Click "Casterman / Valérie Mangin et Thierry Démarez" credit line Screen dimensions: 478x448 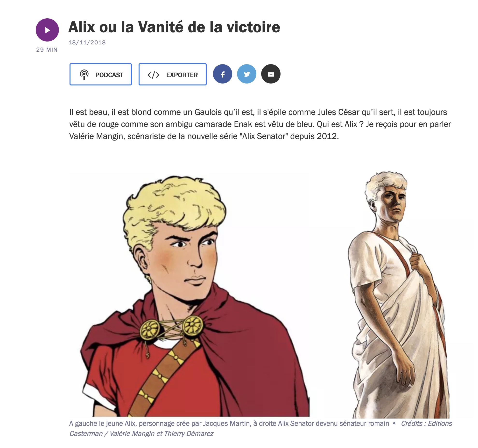point(141,434)
